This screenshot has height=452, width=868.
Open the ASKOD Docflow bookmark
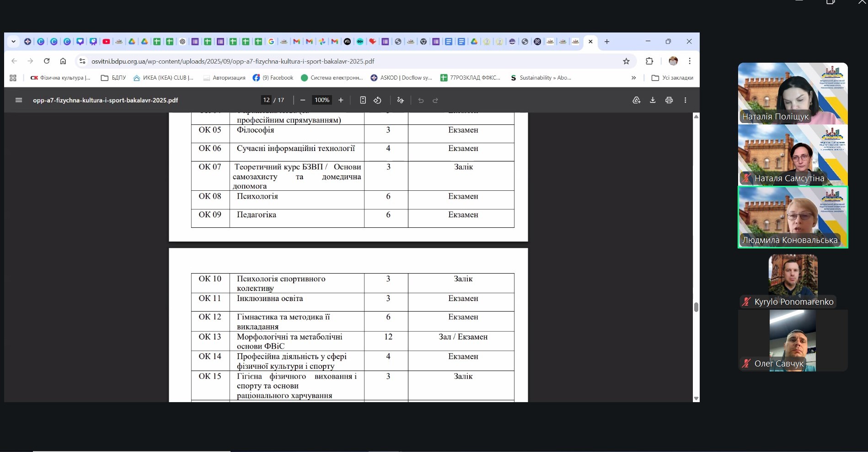point(401,78)
